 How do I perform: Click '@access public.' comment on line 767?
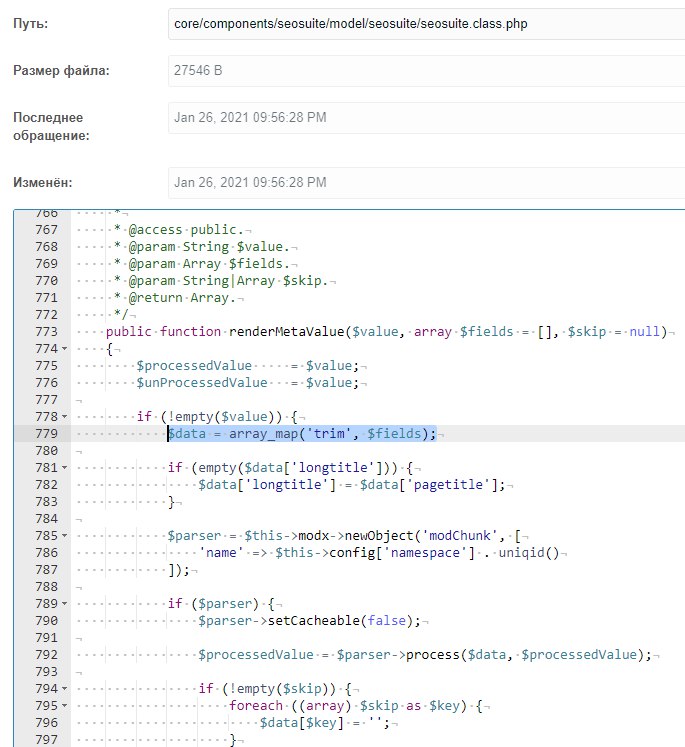click(186, 230)
